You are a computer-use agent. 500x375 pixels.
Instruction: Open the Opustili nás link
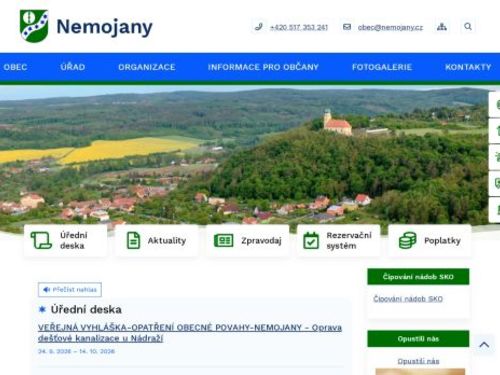tap(418, 361)
